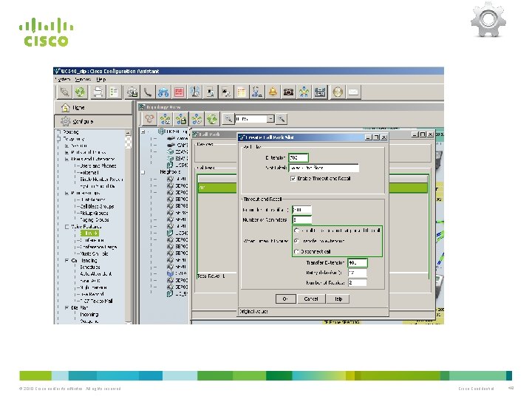Collapse the Dial Plan tree node

tap(66, 307)
